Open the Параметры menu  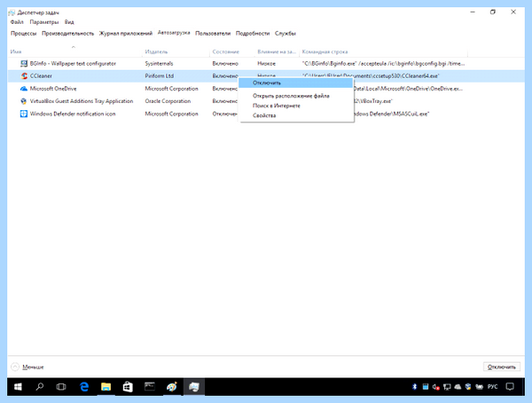coord(44,22)
